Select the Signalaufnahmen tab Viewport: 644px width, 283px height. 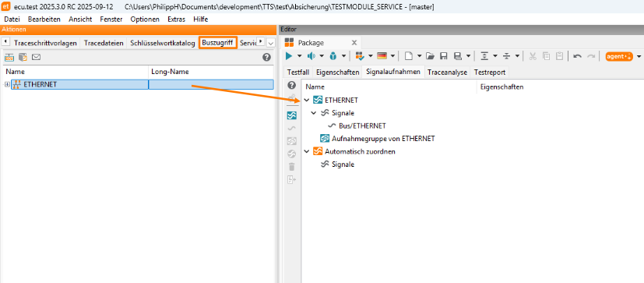tap(393, 72)
